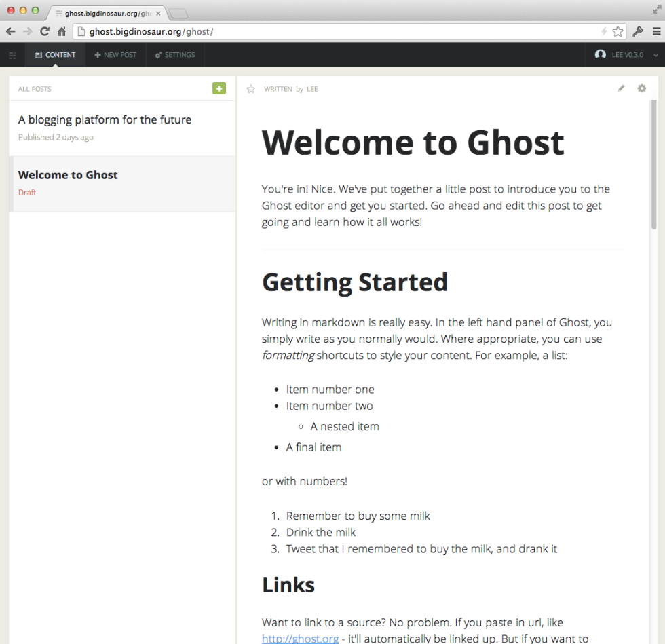Expand the browser back history arrow
665x644 pixels.
(x=10, y=31)
